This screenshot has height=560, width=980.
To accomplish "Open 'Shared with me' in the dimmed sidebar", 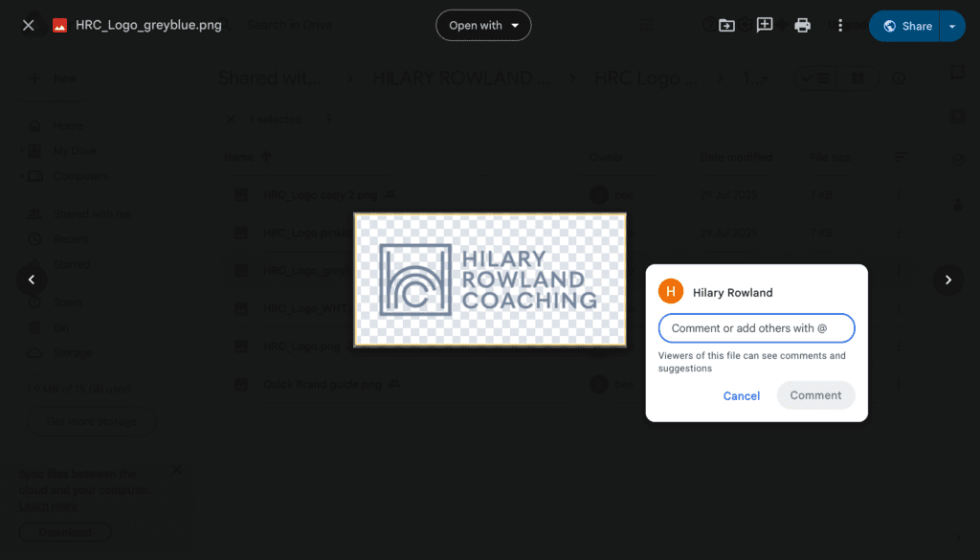I will coord(91,213).
